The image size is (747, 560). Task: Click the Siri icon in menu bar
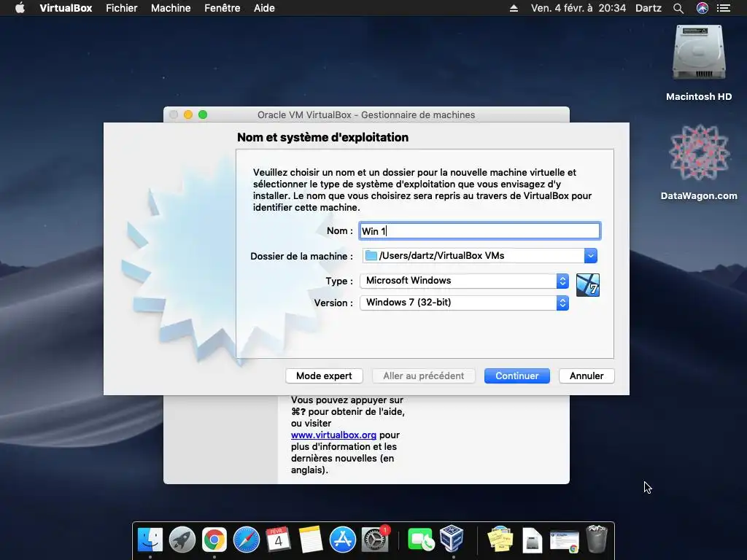(703, 8)
